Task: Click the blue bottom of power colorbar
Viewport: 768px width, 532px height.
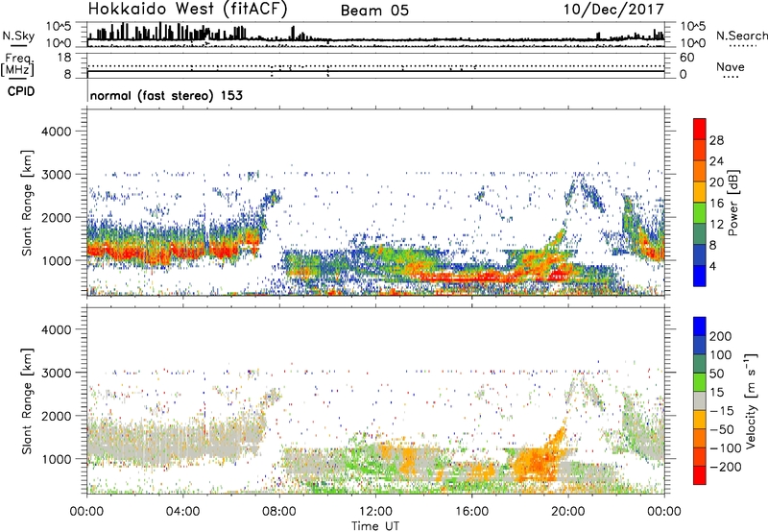Action: coord(700,276)
